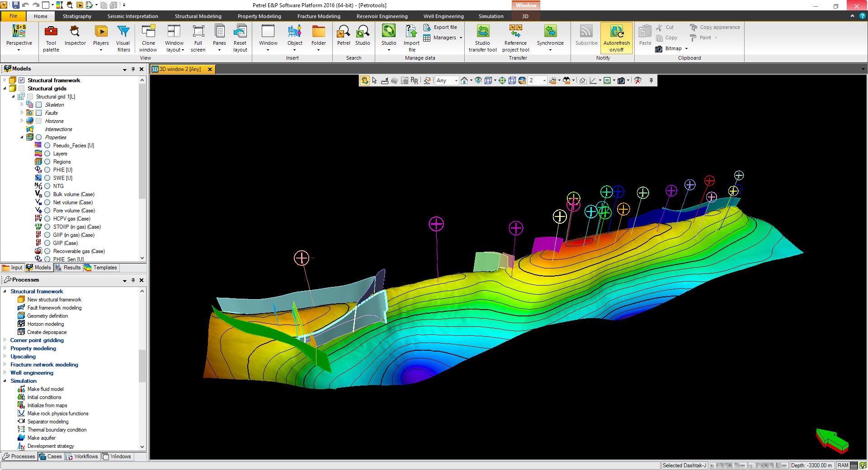Viewport: 868px width, 470px height.
Task: Open the Property Modeling ribbon tab
Action: click(259, 16)
